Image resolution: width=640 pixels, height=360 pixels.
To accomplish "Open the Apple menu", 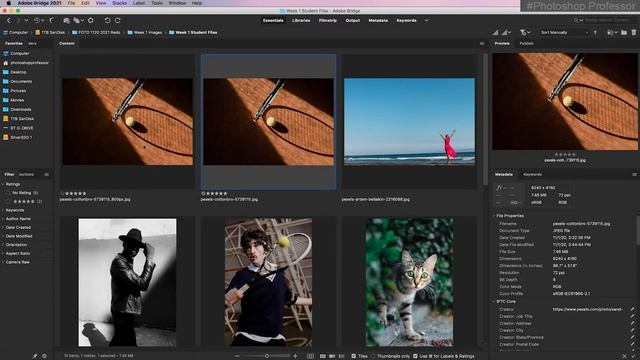I will click(x=9, y=3).
